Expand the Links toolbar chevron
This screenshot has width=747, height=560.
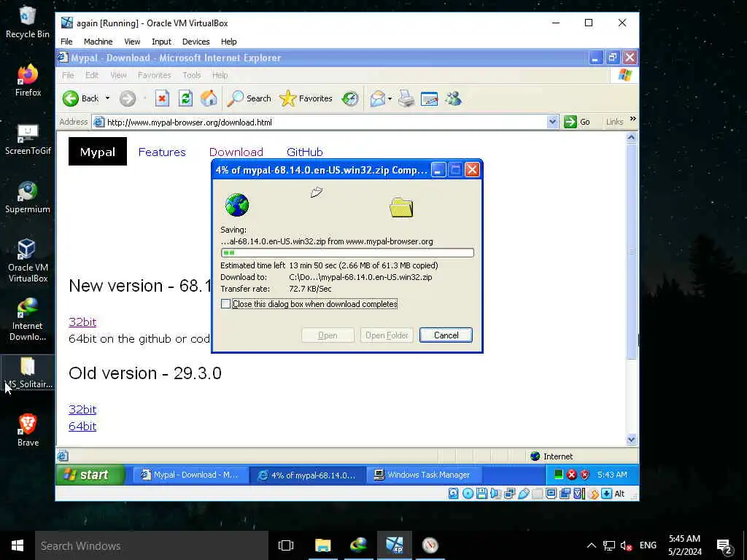click(x=632, y=119)
